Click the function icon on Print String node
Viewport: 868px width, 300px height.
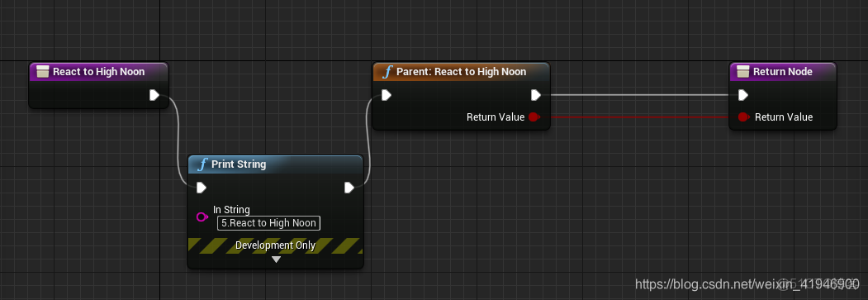tap(202, 164)
